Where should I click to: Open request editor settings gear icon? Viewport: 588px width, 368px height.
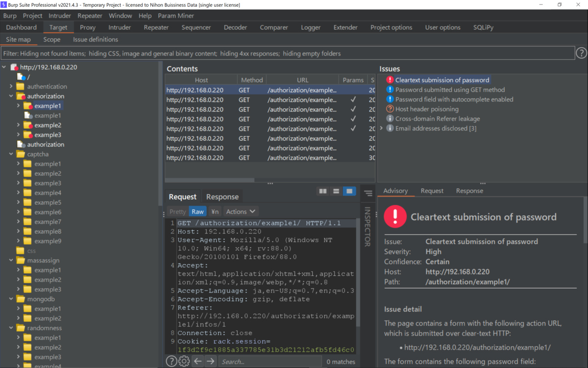pyautogui.click(x=184, y=361)
